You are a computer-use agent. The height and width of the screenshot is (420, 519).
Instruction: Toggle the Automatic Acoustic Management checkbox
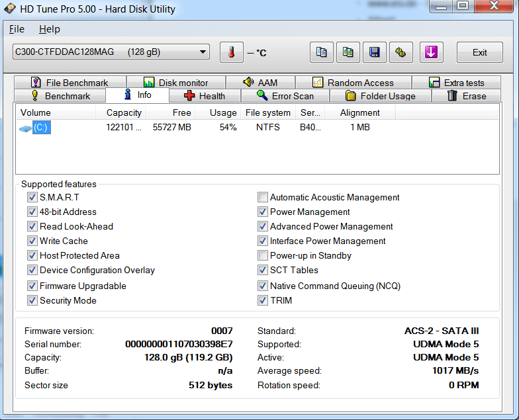pos(263,197)
